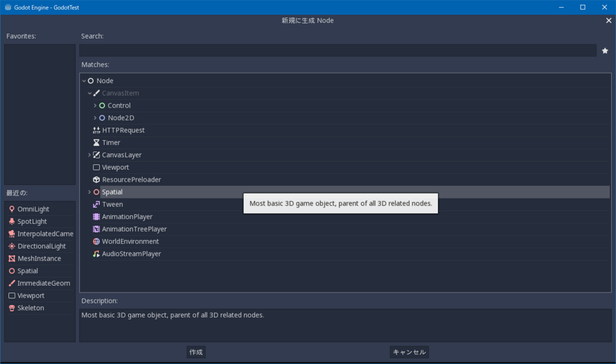Select Timer node label
This screenshot has width=616, height=364.
[111, 143]
